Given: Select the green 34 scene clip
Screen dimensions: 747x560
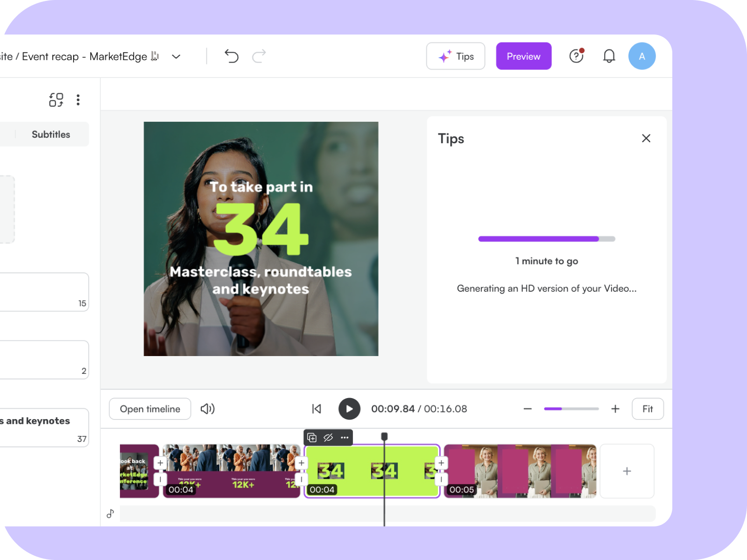Looking at the screenshot, I should (x=372, y=471).
